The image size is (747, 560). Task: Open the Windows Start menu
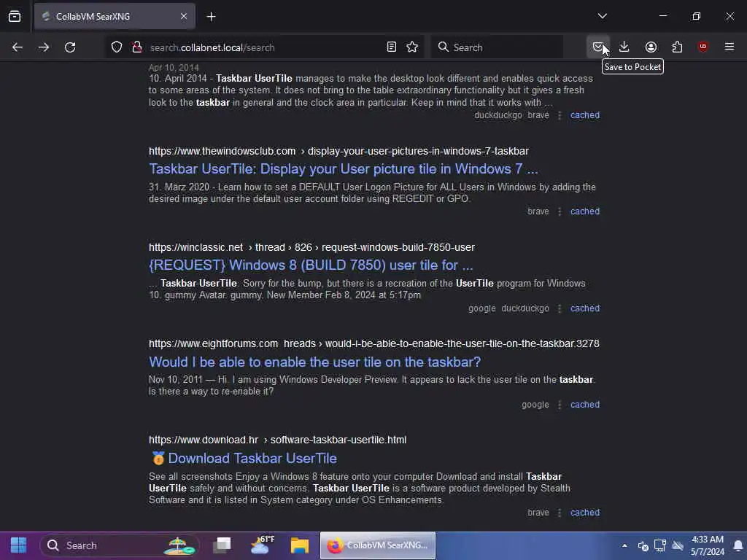click(18, 545)
